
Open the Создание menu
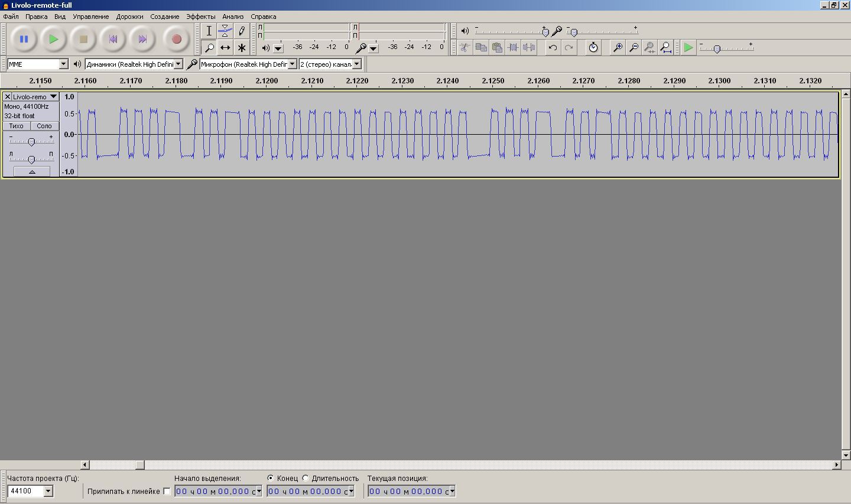(165, 17)
